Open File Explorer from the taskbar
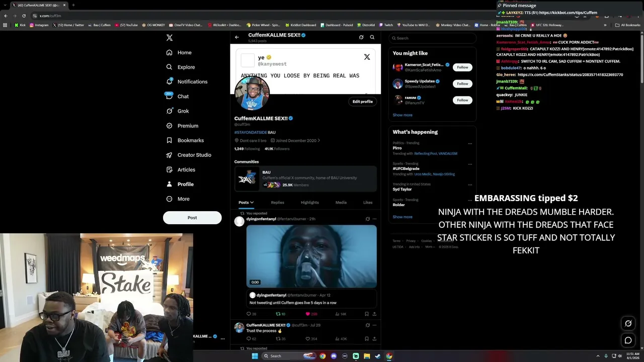The image size is (644, 362). [367, 356]
